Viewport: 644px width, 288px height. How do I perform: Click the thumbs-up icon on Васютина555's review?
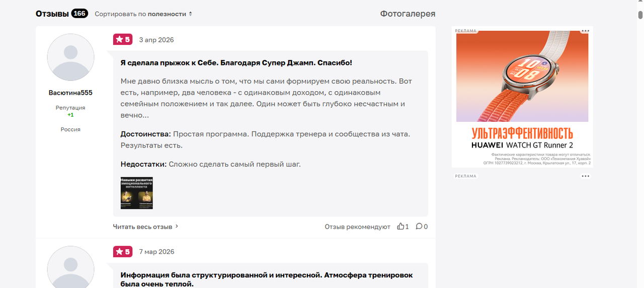pos(400,227)
